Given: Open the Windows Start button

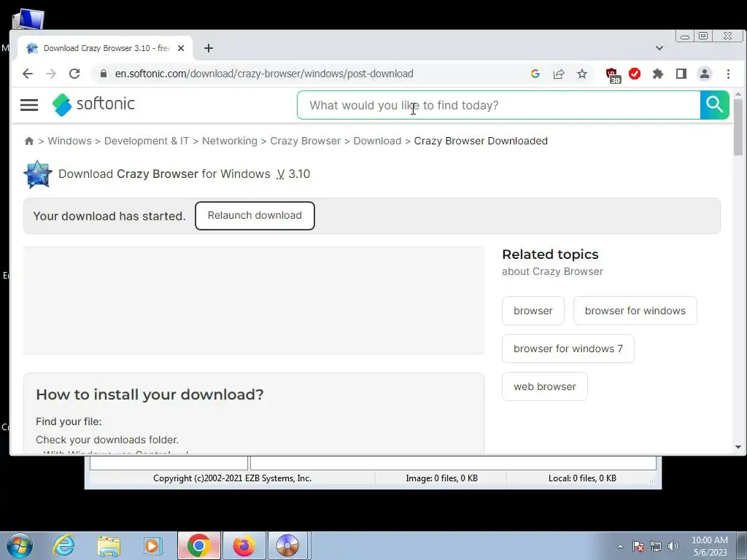Looking at the screenshot, I should [20, 545].
